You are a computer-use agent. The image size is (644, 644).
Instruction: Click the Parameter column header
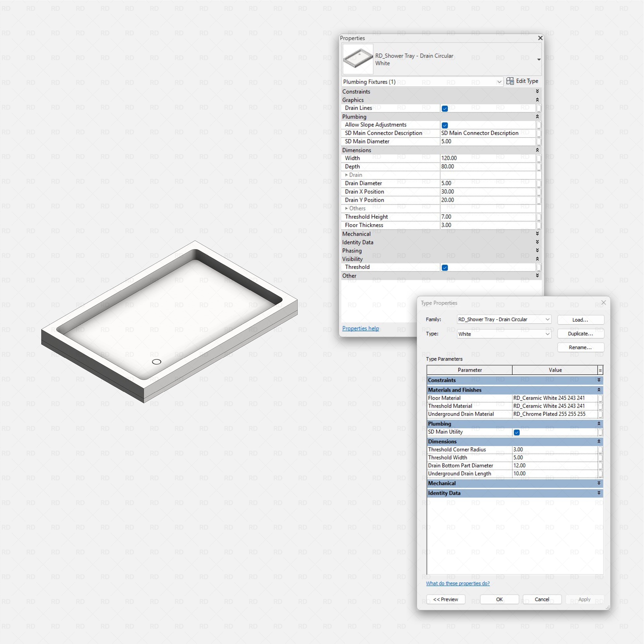[x=470, y=370]
